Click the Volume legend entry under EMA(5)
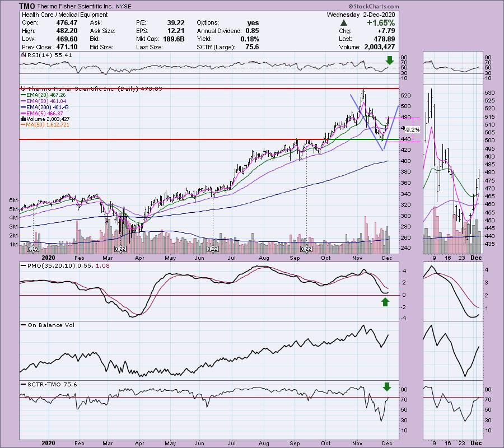This screenshot has width=504, height=448. pyautogui.click(x=45, y=119)
